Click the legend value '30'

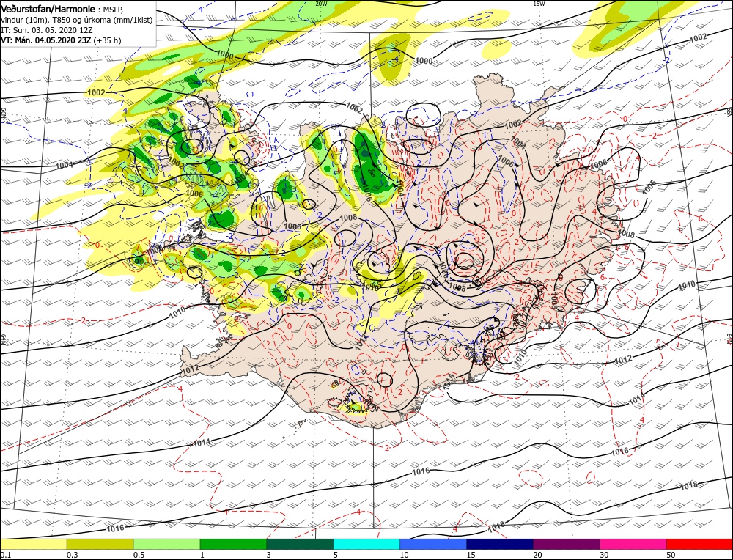coord(604,555)
